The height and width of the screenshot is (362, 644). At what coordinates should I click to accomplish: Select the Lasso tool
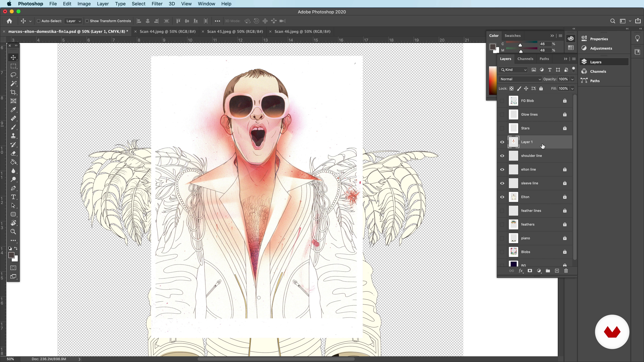tap(13, 75)
